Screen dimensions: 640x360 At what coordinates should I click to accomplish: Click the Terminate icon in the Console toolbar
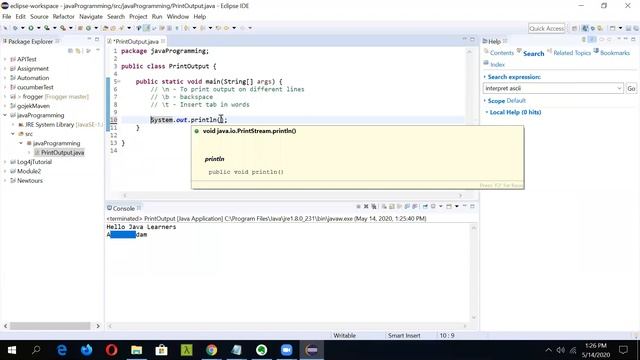tap(358, 207)
